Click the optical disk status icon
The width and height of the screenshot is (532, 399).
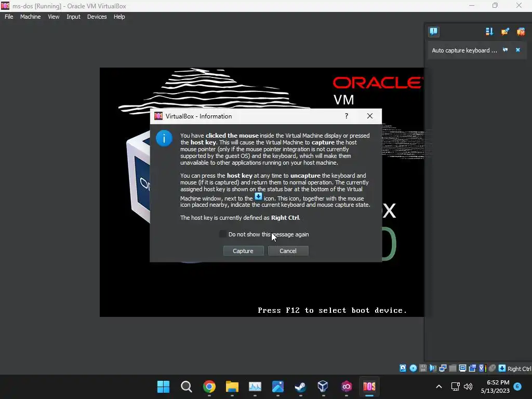coord(413,368)
